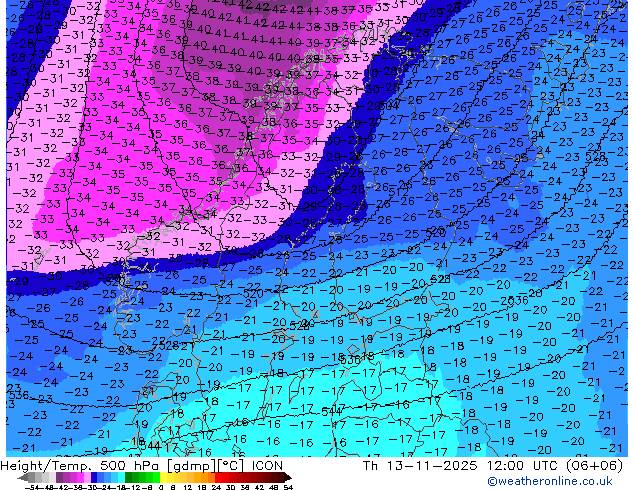Click the '504' height contour label
This screenshot has width=634, height=490.
pyautogui.click(x=389, y=106)
